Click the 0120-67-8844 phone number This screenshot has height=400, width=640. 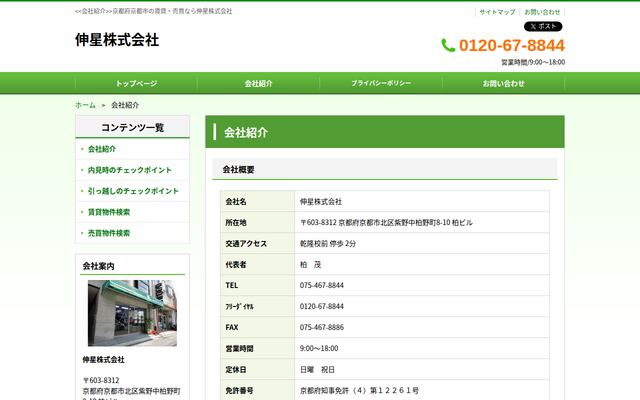[512, 45]
